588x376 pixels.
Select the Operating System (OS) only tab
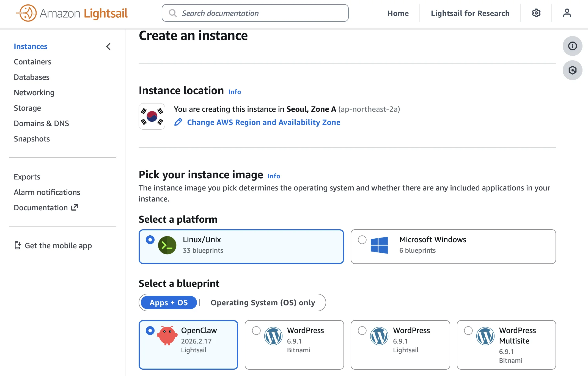coord(263,303)
